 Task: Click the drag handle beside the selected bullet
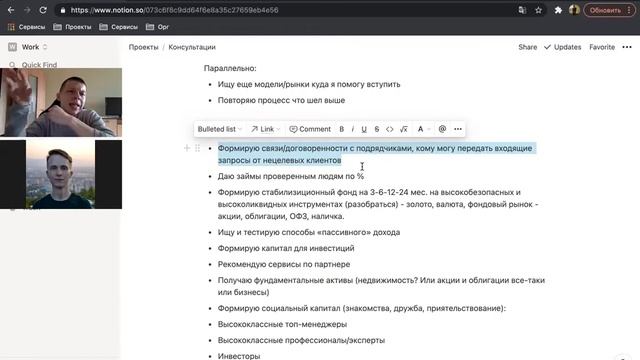tap(198, 148)
